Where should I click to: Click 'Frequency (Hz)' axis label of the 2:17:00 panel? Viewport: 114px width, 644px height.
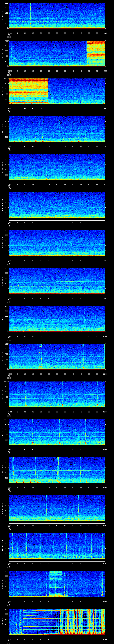coord(3,621)
